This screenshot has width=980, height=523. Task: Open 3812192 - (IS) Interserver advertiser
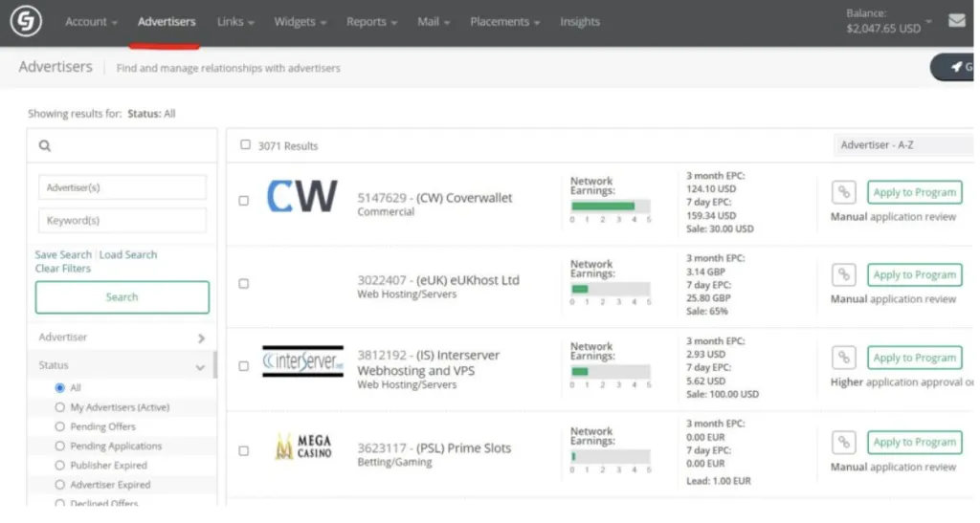[x=428, y=362]
